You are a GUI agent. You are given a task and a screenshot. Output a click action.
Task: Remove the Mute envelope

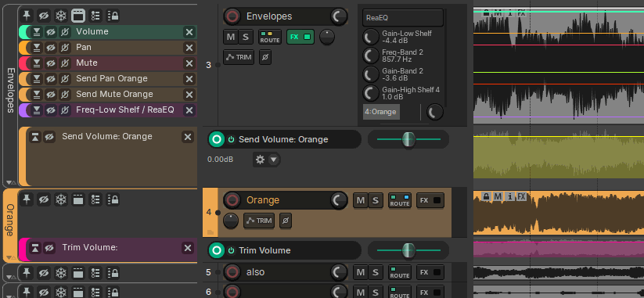click(189, 63)
